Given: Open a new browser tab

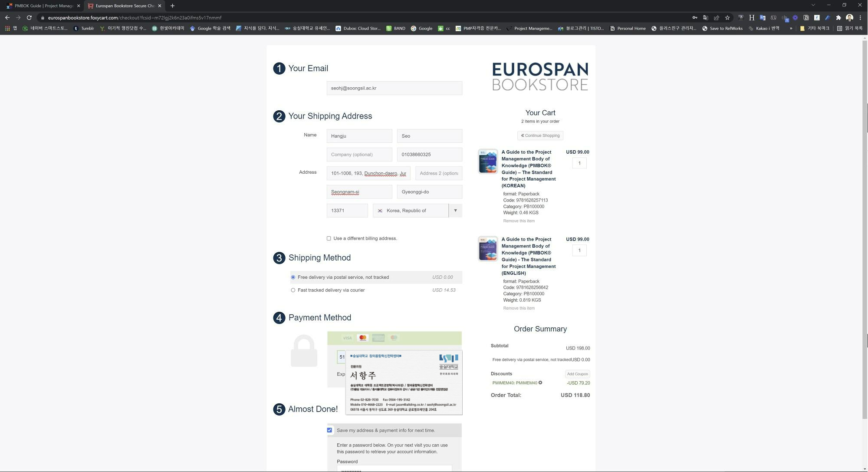Looking at the screenshot, I should 172,6.
